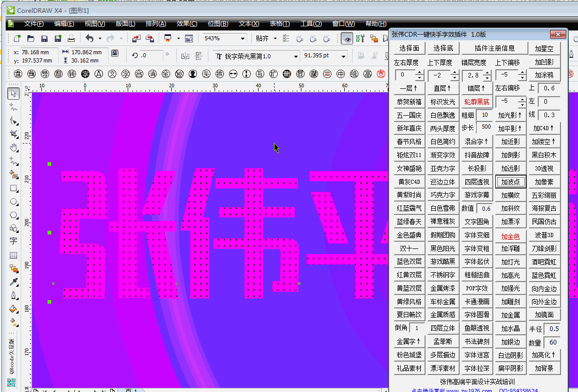Open the 文本(X) menu
578x392 pixels.
(x=249, y=24)
